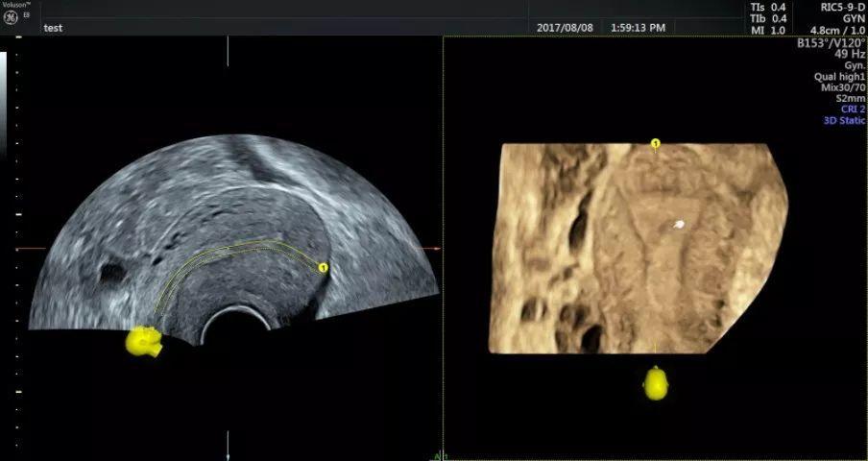
Task: Click the RIC5-9-D probe label
Action: 841,7
